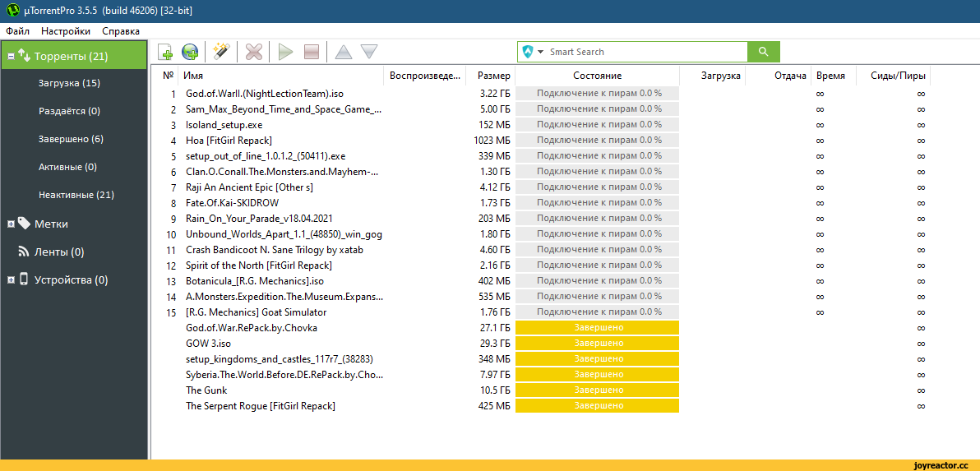Collapse the Торренты tree node

click(x=10, y=56)
